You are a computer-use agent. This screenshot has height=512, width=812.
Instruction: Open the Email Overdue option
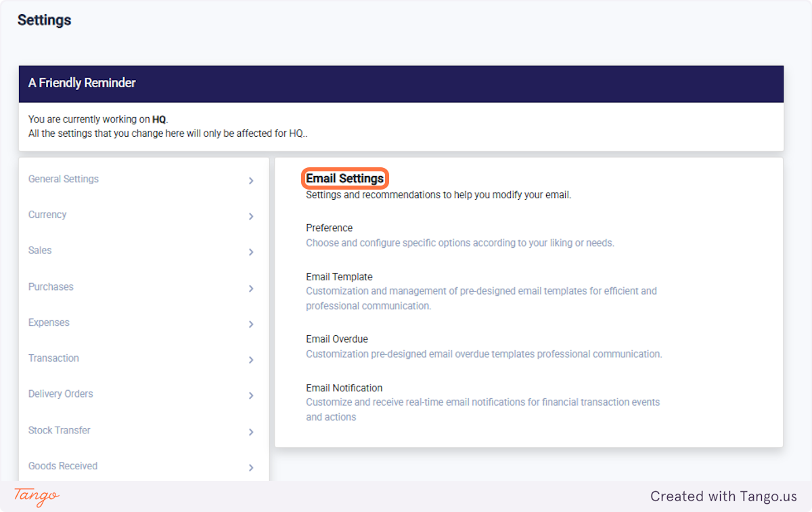337,339
